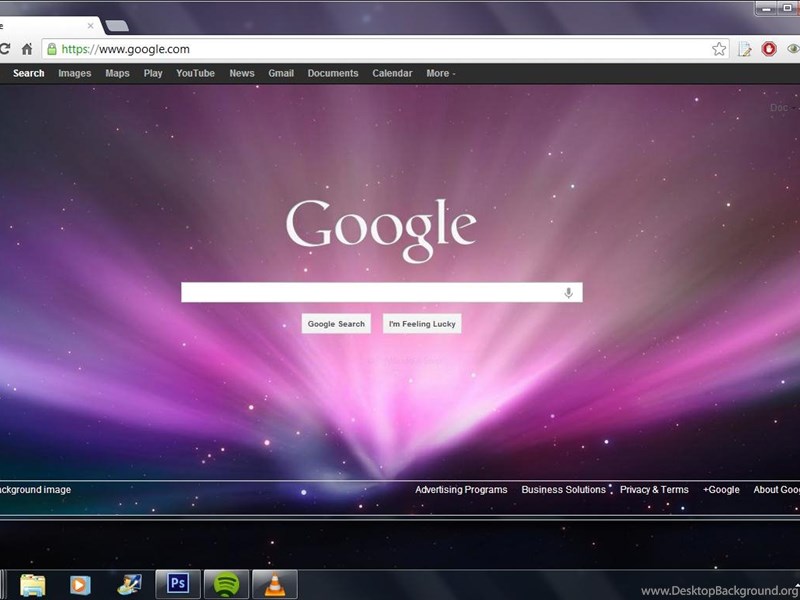Open Maps in the Google navigation bar

coord(117,73)
